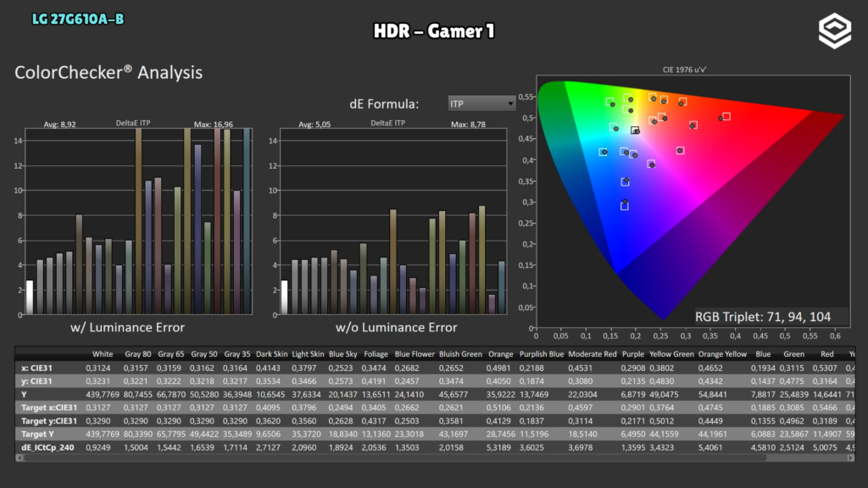This screenshot has height=488, width=868.
Task: Select the Purplish Blue column header
Action: coord(542,354)
